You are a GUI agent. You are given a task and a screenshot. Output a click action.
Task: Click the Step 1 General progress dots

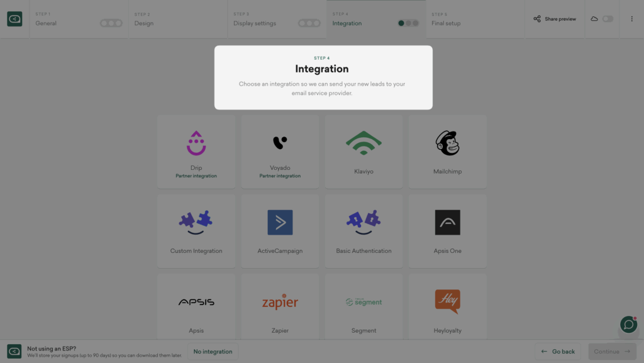click(111, 23)
